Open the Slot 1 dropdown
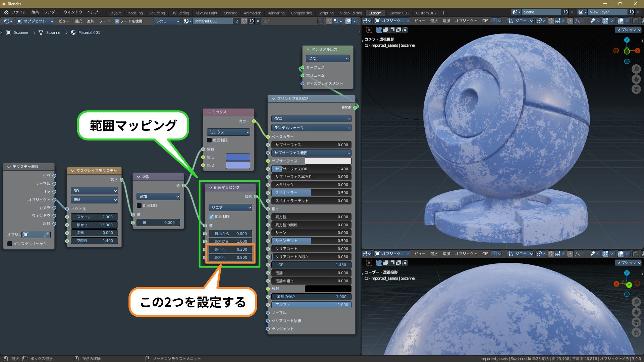The height and width of the screenshot is (362, 644). click(x=167, y=21)
